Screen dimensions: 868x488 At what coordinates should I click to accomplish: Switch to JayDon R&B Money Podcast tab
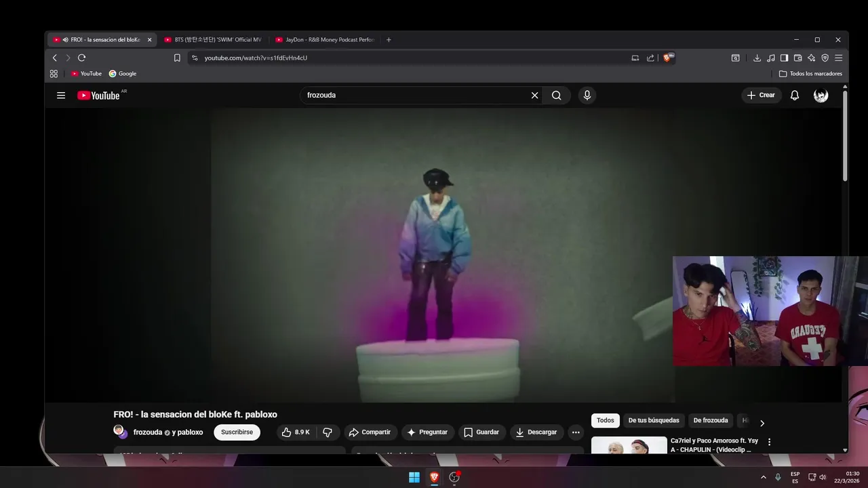pos(325,40)
